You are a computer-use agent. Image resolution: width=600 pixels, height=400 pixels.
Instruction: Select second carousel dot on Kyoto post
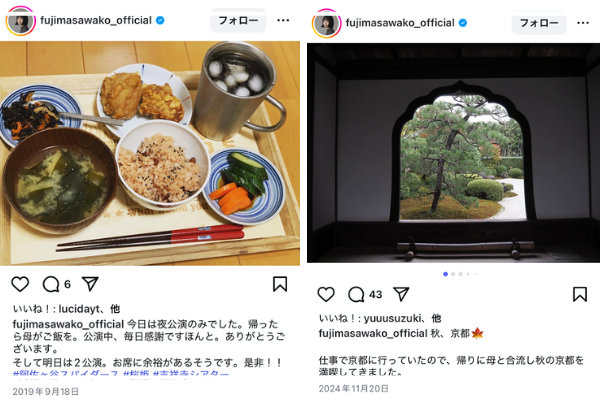click(453, 274)
